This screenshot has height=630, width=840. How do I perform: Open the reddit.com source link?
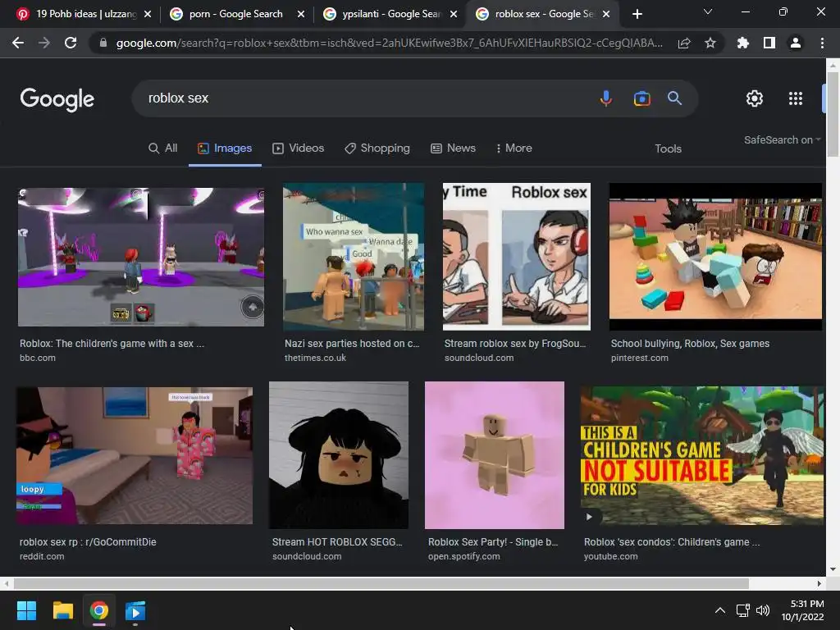coord(42,556)
